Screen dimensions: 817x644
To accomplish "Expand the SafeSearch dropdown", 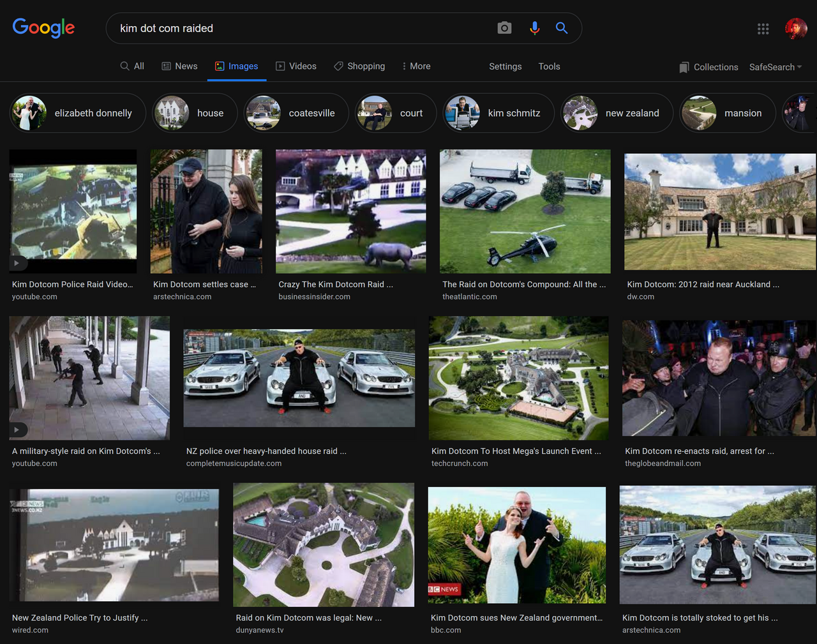I will pos(776,67).
